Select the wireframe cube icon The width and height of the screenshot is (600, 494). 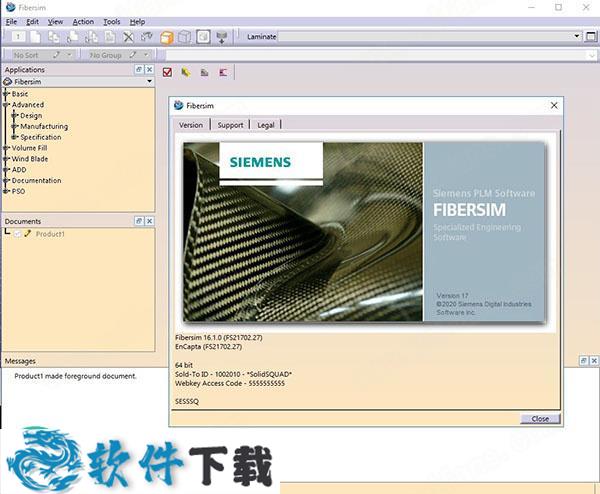185,37
